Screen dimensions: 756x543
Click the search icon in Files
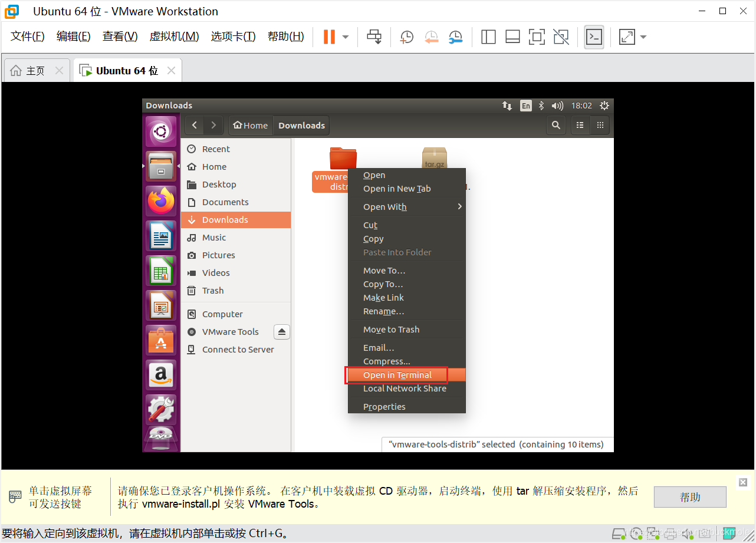point(556,125)
